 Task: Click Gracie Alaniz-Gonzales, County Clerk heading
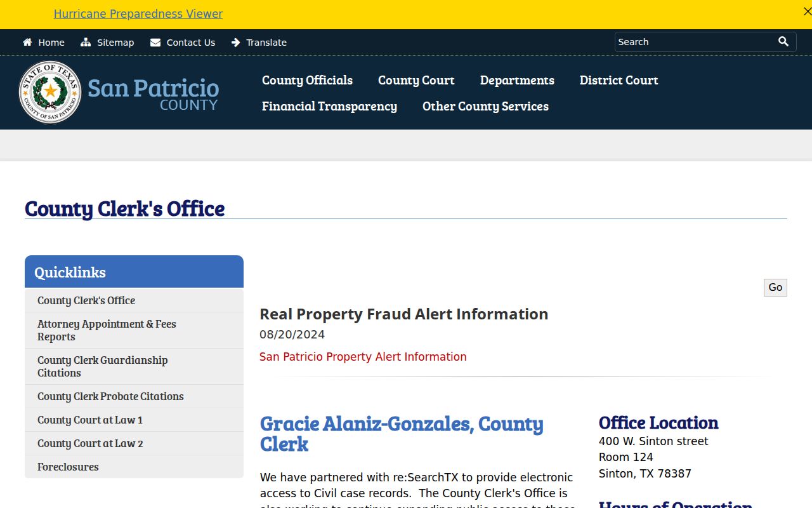[402, 434]
